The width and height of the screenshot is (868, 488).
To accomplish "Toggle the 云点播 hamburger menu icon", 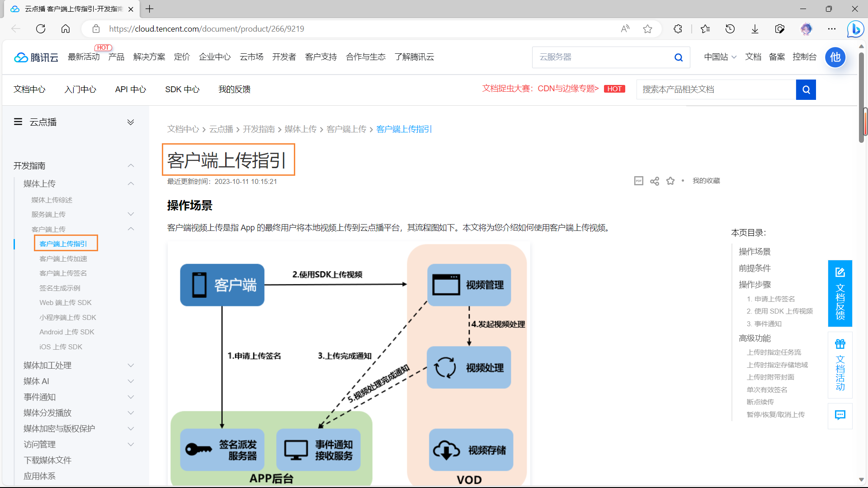I will coord(18,122).
